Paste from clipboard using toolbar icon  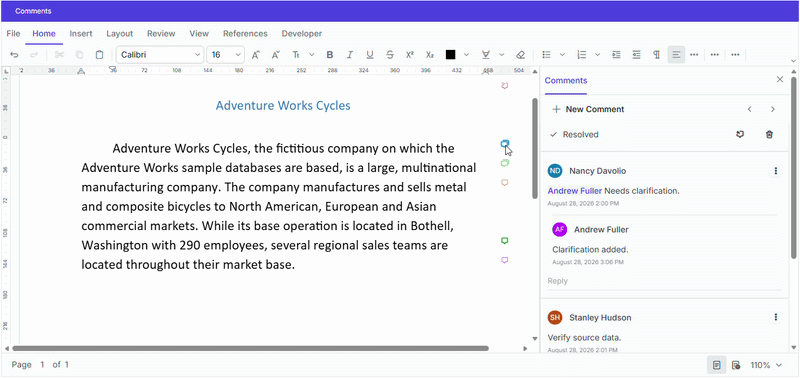99,55
